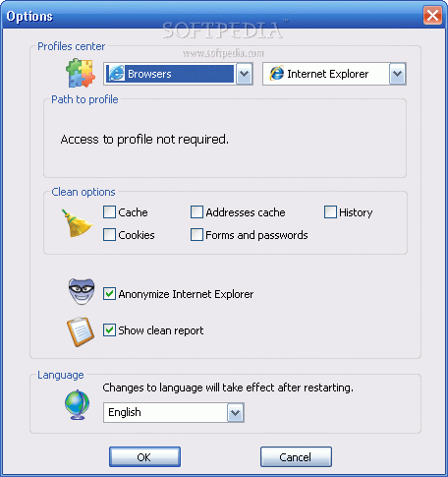Screen dimensions: 448x477
Task: Click the Cancel button
Action: tap(296, 456)
